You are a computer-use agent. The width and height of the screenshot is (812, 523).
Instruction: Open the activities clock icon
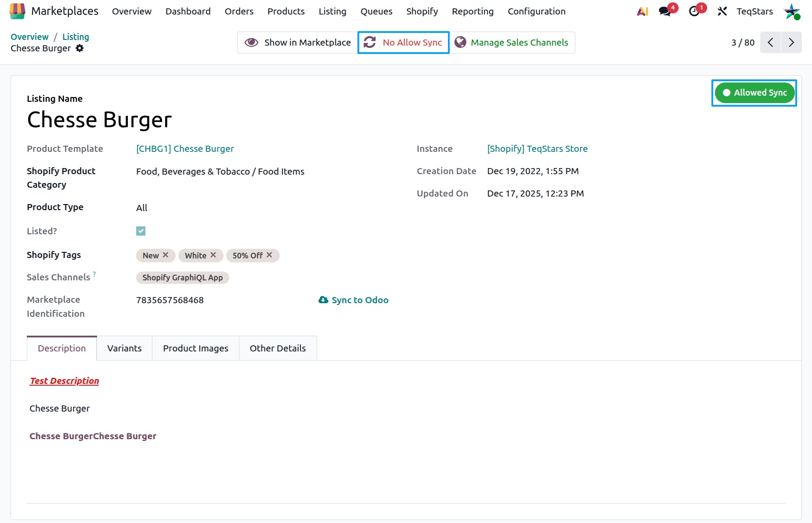click(694, 11)
